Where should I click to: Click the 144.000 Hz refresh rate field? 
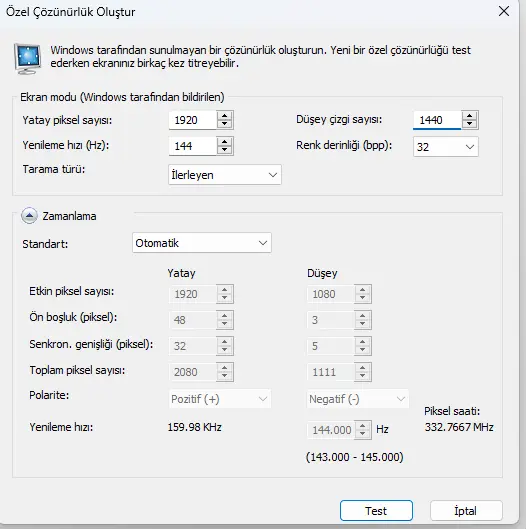[x=331, y=430]
